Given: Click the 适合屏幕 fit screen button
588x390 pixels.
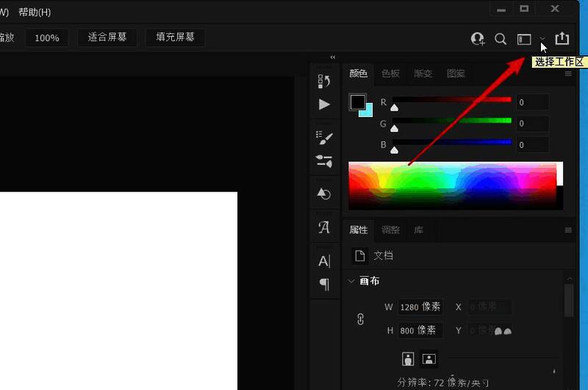Looking at the screenshot, I should click(107, 38).
